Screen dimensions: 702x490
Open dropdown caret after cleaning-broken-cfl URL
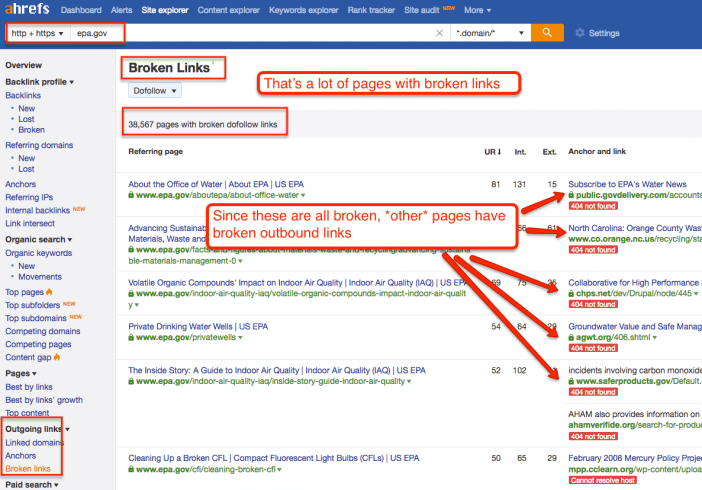279,470
